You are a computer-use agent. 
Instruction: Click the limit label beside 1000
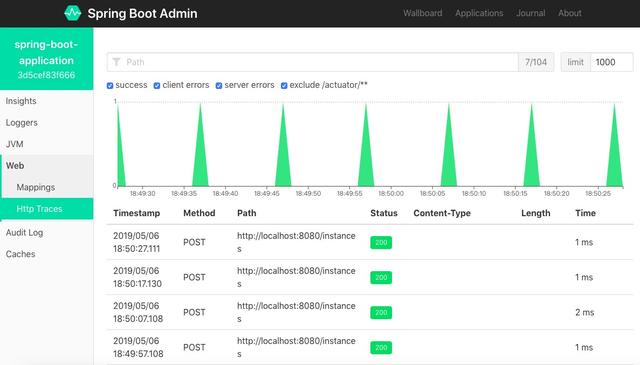point(576,62)
